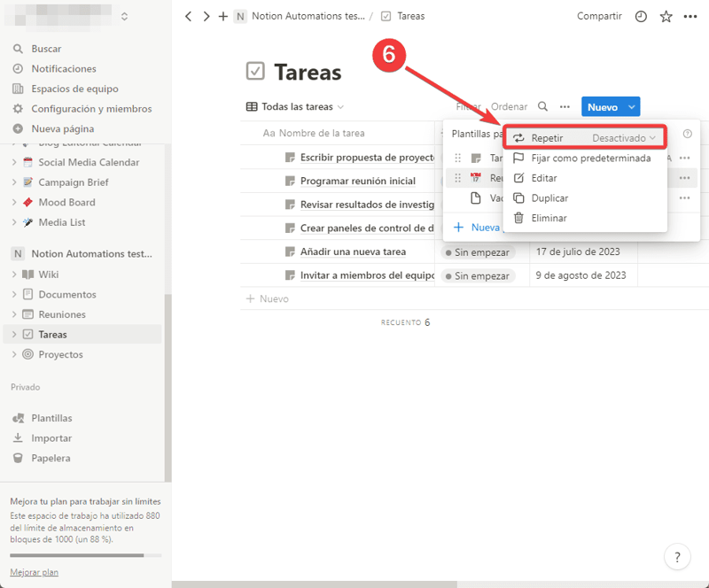This screenshot has width=709, height=588.
Task: Click help icon in templates panel
Action: 688,134
